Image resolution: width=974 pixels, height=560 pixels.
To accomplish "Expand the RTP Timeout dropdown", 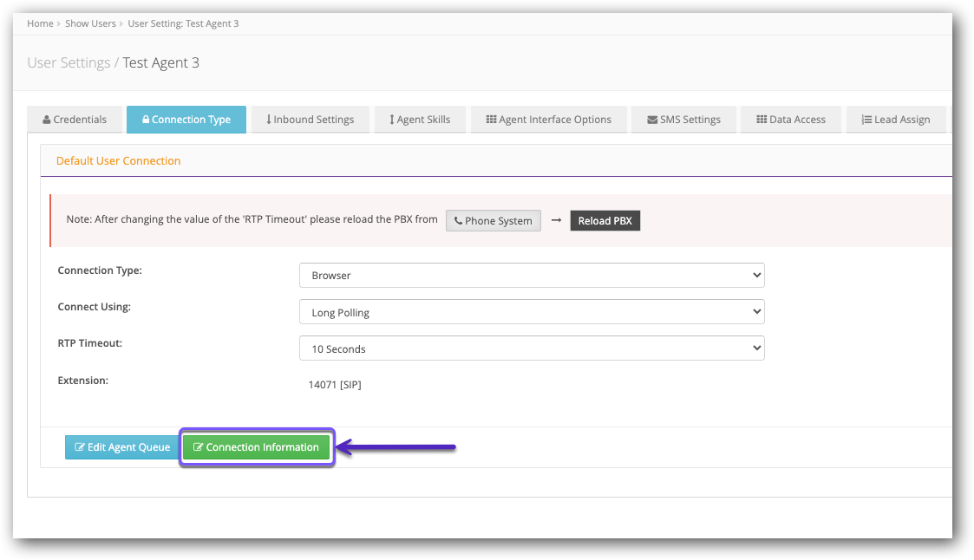I will pyautogui.click(x=531, y=348).
